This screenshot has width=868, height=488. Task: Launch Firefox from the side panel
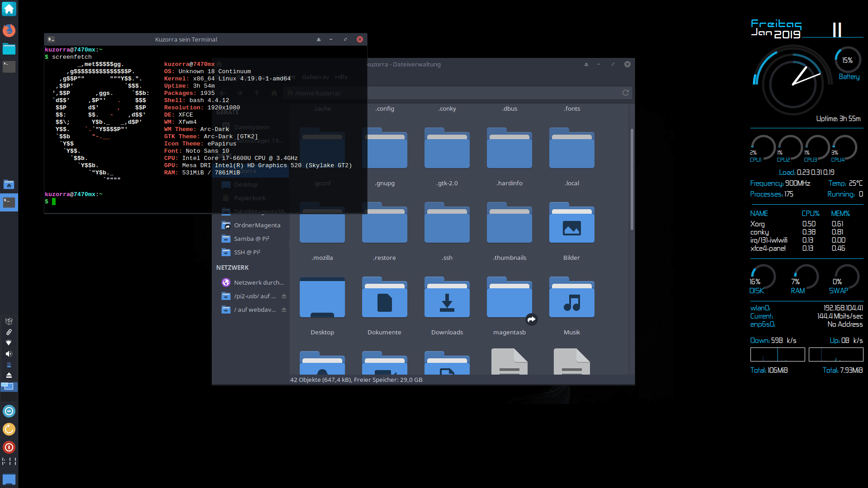[9, 30]
